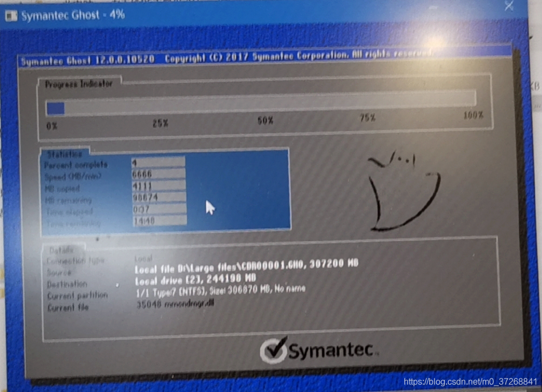This screenshot has height=392, width=542.
Task: Close the Symantec Ghost window
Action: [x=509, y=6]
